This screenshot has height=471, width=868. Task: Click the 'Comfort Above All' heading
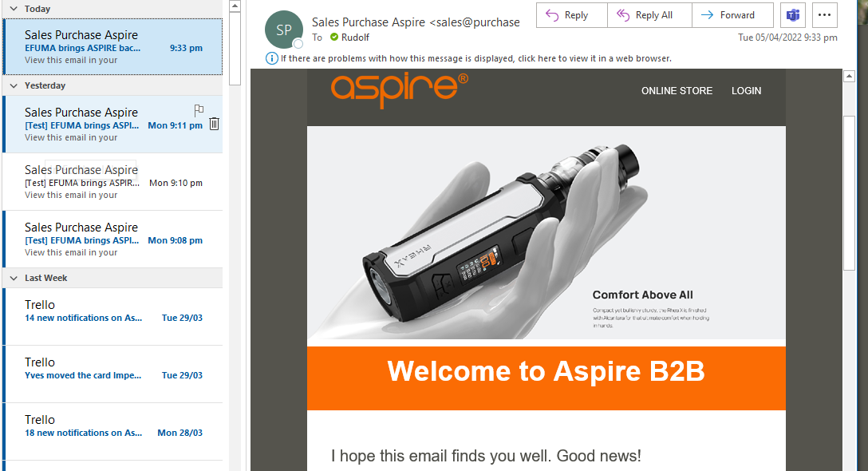[x=643, y=295]
